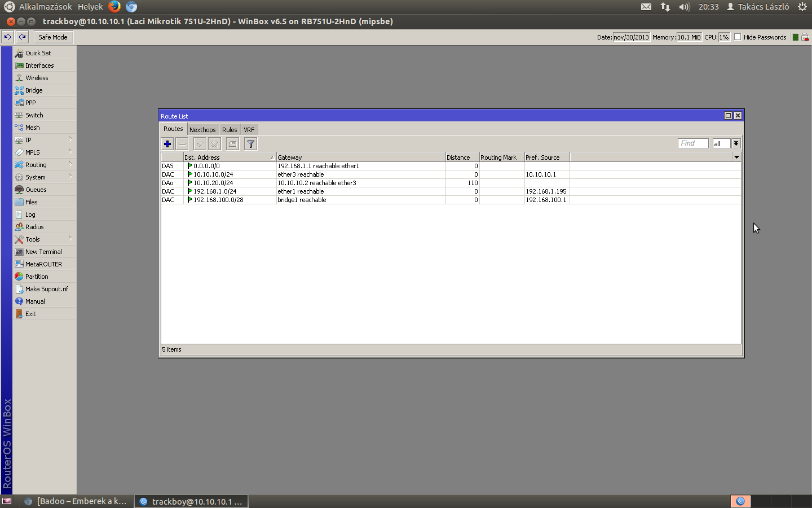Open the Files list
The height and width of the screenshot is (508, 812).
click(45, 202)
